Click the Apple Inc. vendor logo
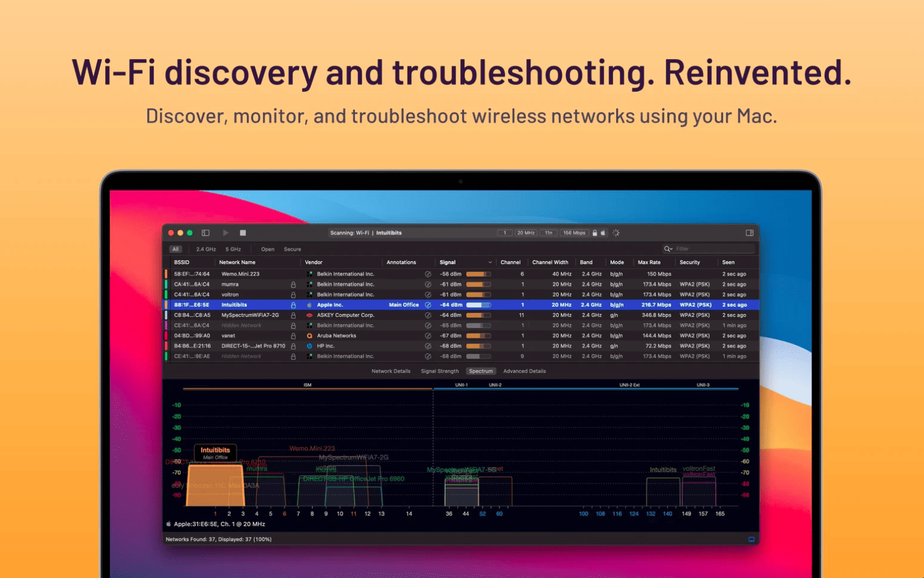This screenshot has width=924, height=578. point(310,305)
